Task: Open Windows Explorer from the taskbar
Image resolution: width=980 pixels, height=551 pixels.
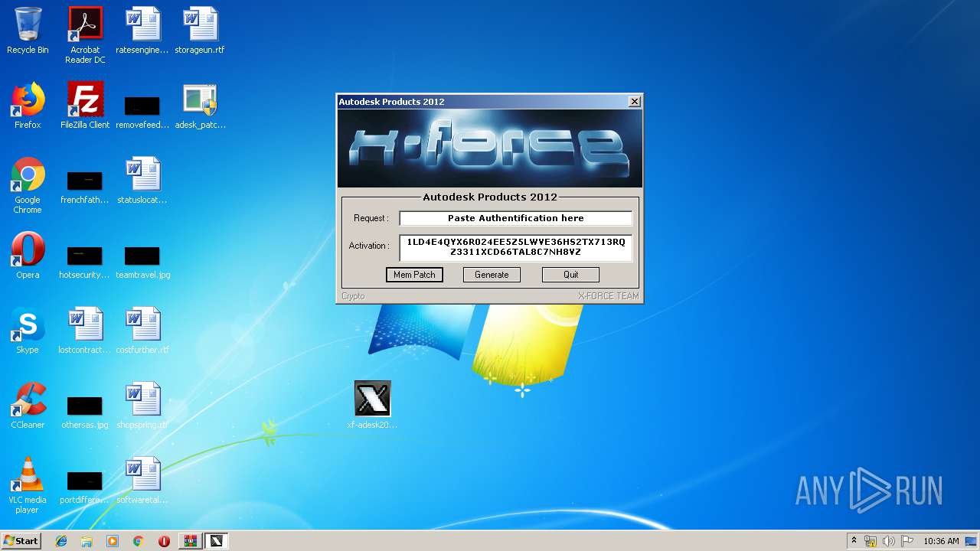Action: (87, 541)
